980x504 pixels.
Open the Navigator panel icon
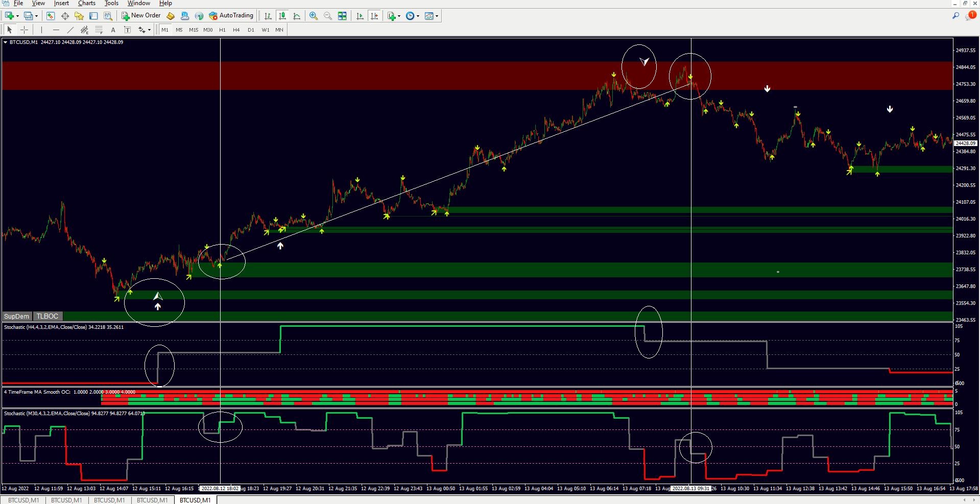(79, 16)
